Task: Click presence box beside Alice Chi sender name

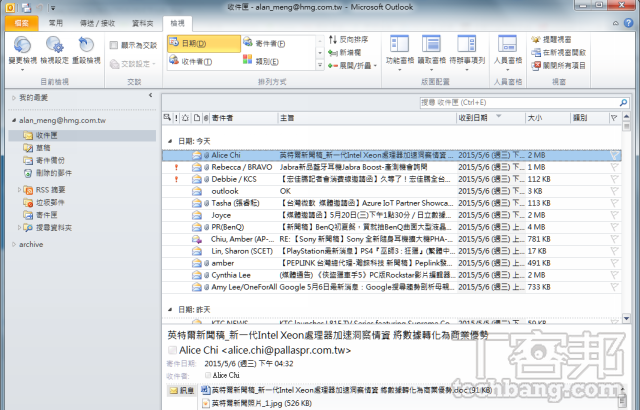Action: [x=172, y=350]
